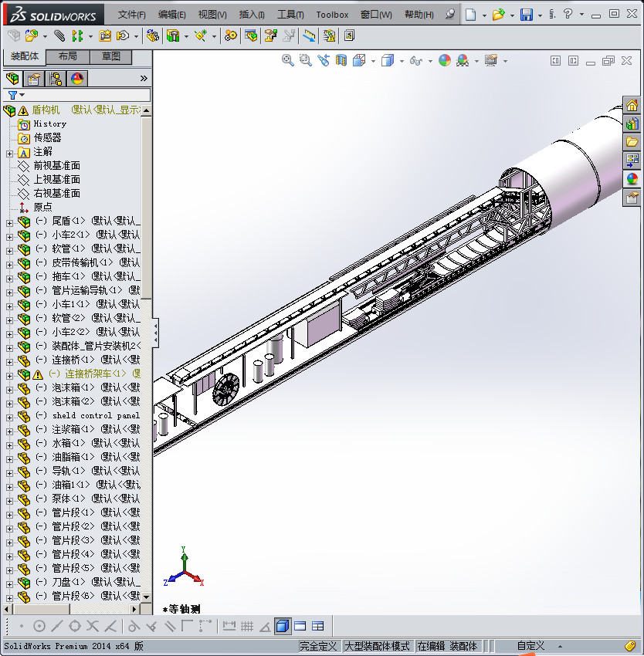Image resolution: width=644 pixels, height=656 pixels.
Task: Toggle the grid display icon in bottom toolbar
Action: [247, 627]
